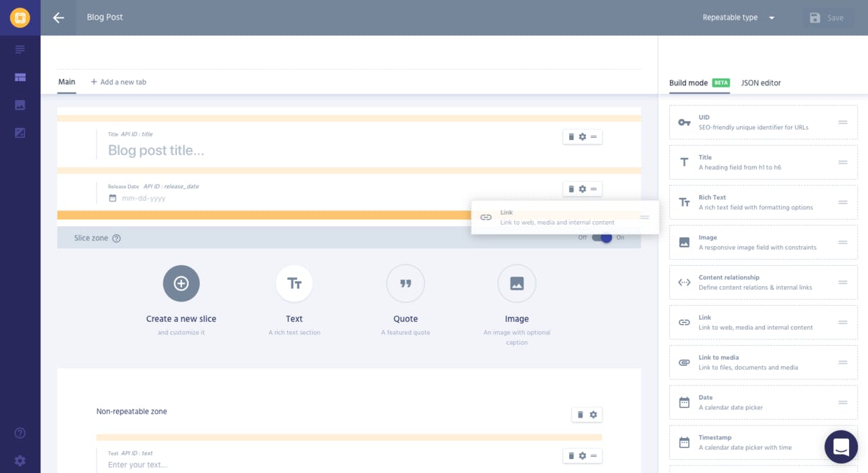
Task: Click the drag handle on the UID card
Action: (x=843, y=122)
